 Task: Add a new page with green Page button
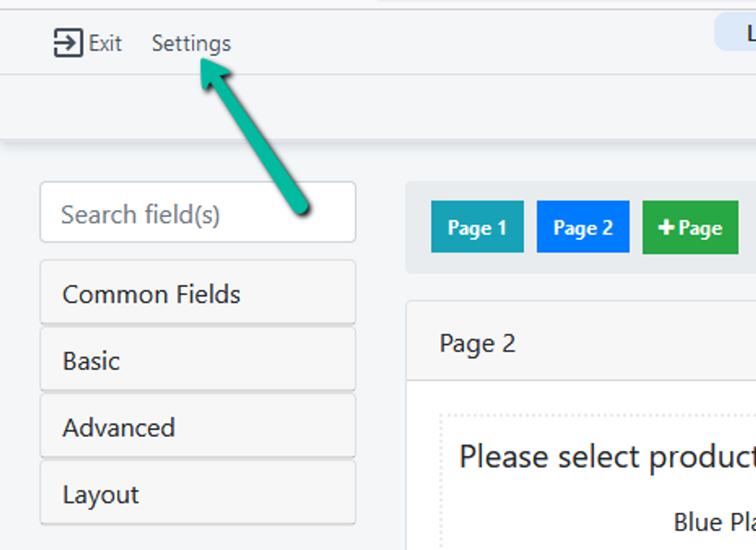pos(690,228)
